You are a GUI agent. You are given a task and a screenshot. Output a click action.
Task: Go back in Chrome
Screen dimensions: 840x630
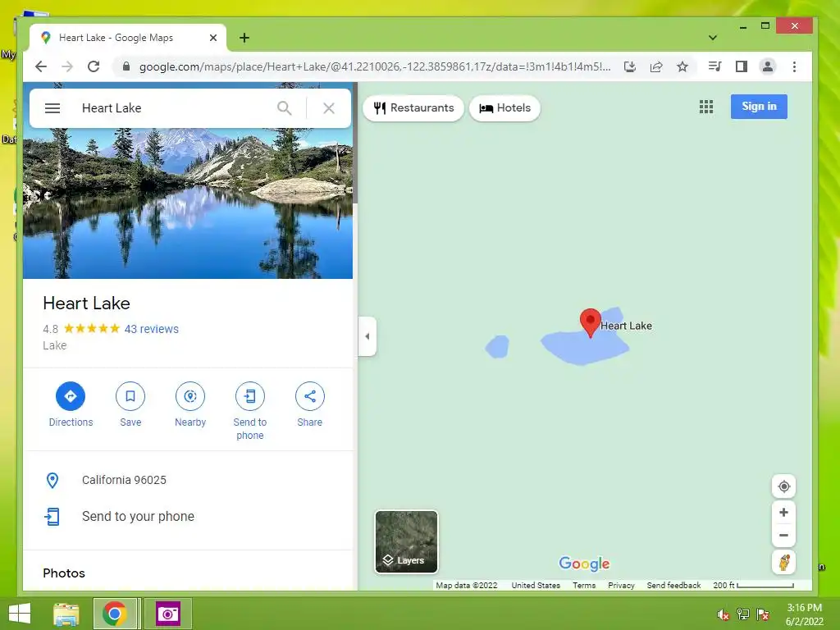tap(41, 66)
